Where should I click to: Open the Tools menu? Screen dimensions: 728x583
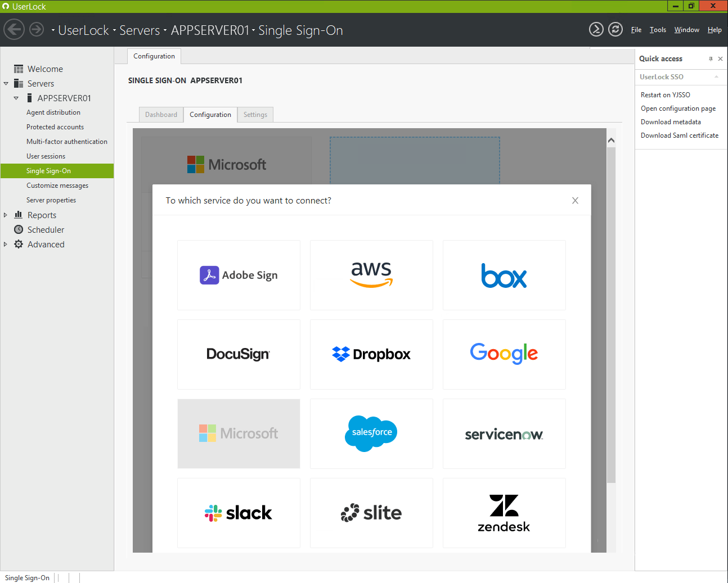pos(658,30)
